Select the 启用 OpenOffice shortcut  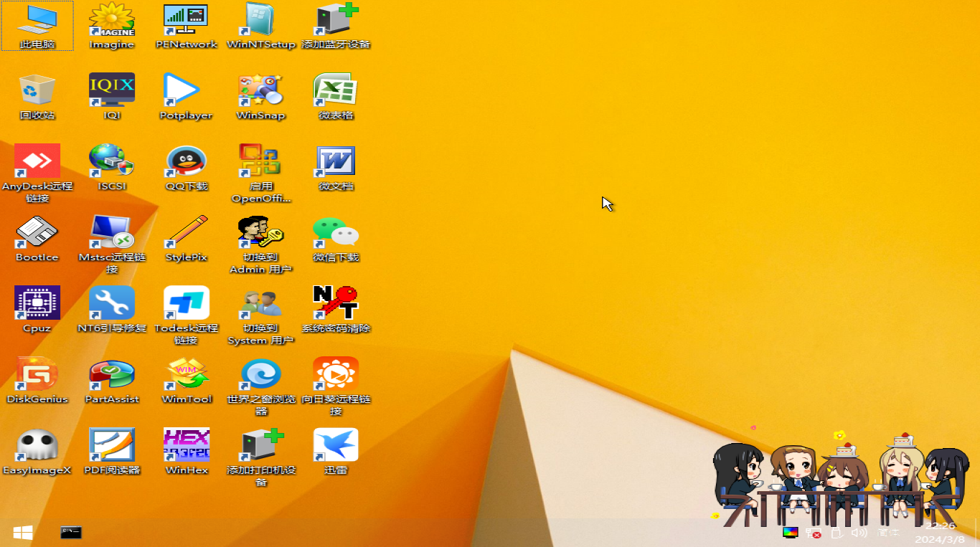pos(261,173)
